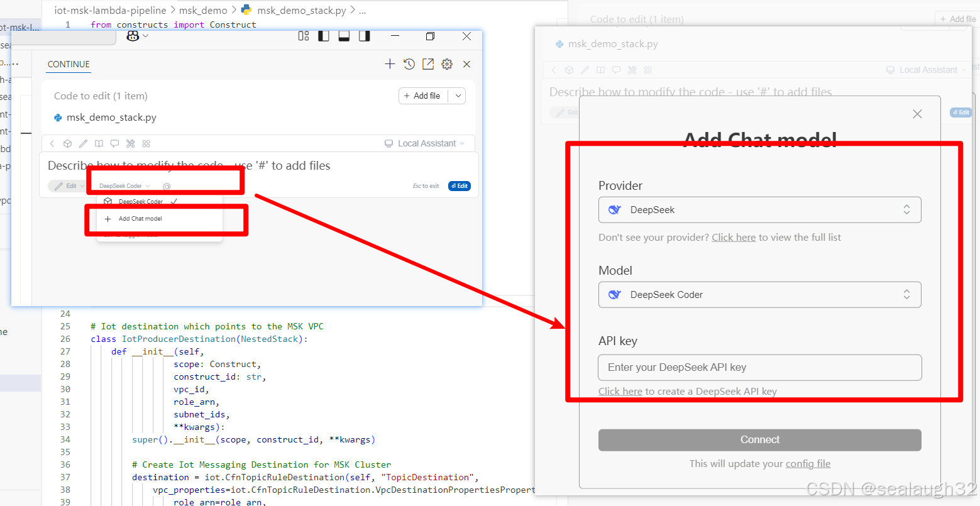Click the chat bubble icon in Continue toolbar
The image size is (980, 506).
(x=114, y=143)
